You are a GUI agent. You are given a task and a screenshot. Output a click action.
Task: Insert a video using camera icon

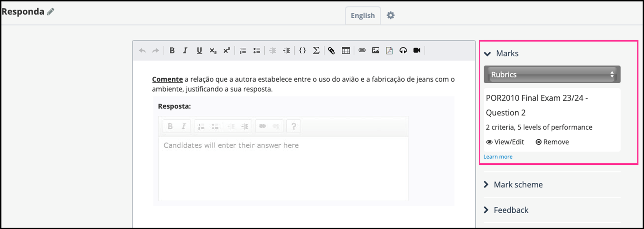pos(417,50)
